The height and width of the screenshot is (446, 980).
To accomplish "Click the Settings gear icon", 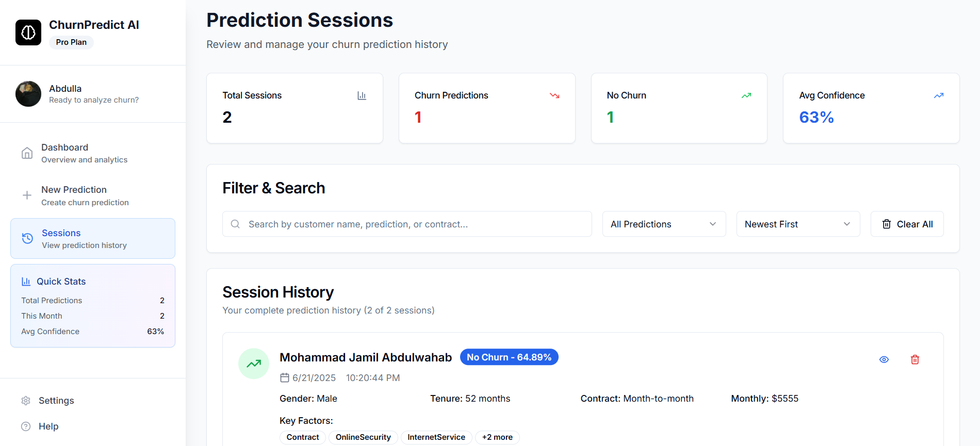I will [26, 401].
